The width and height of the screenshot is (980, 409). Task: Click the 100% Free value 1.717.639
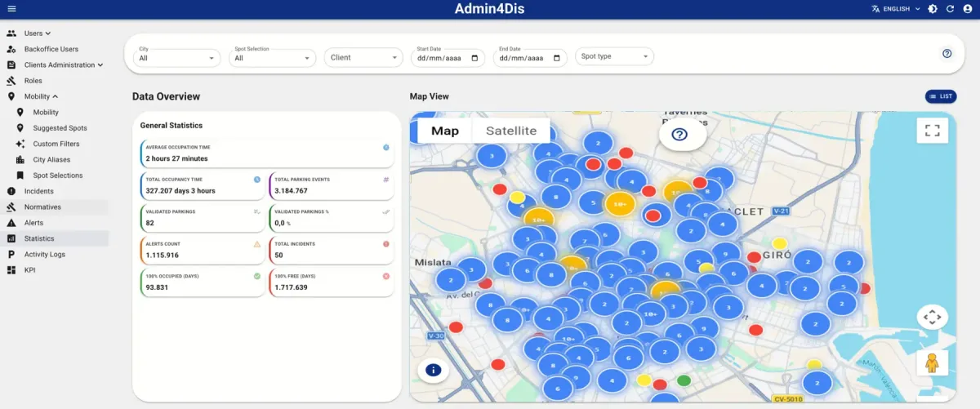click(291, 287)
